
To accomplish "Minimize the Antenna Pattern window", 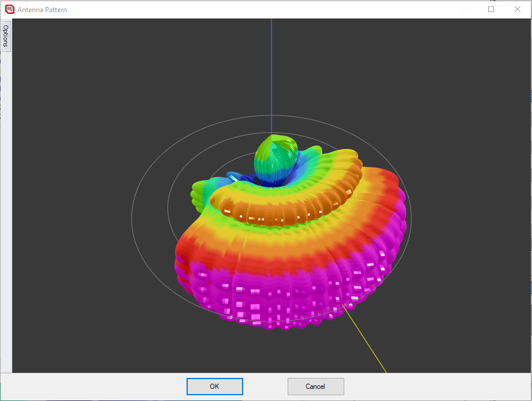I will click(x=465, y=9).
